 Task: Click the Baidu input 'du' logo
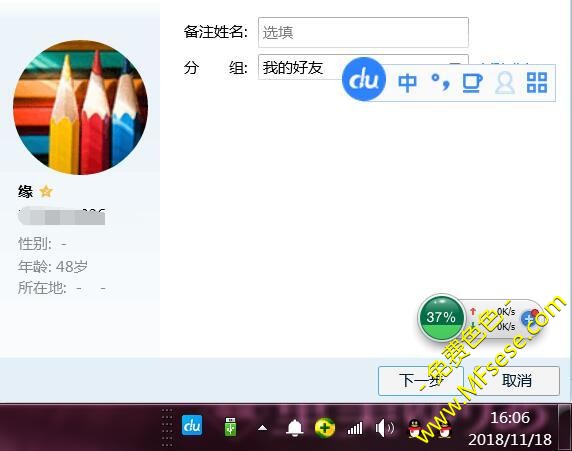click(364, 79)
